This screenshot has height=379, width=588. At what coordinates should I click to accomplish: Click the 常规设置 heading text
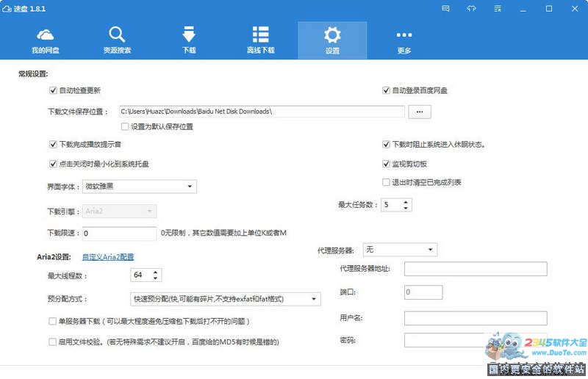click(x=33, y=74)
